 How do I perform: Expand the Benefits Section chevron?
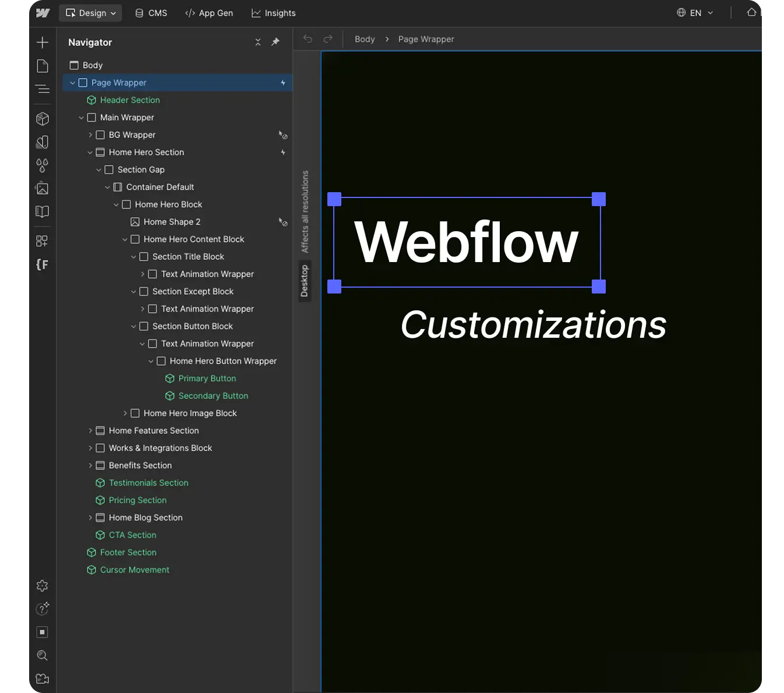point(90,466)
